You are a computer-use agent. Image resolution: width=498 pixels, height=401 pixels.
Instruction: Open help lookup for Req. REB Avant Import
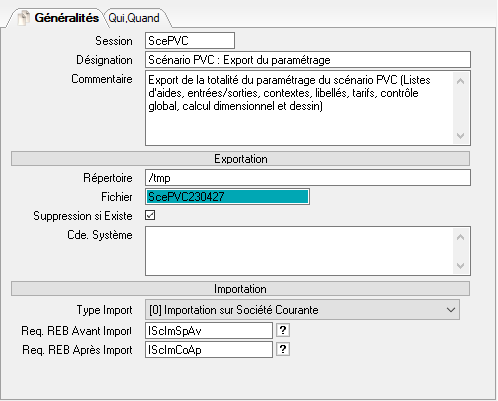click(x=283, y=330)
